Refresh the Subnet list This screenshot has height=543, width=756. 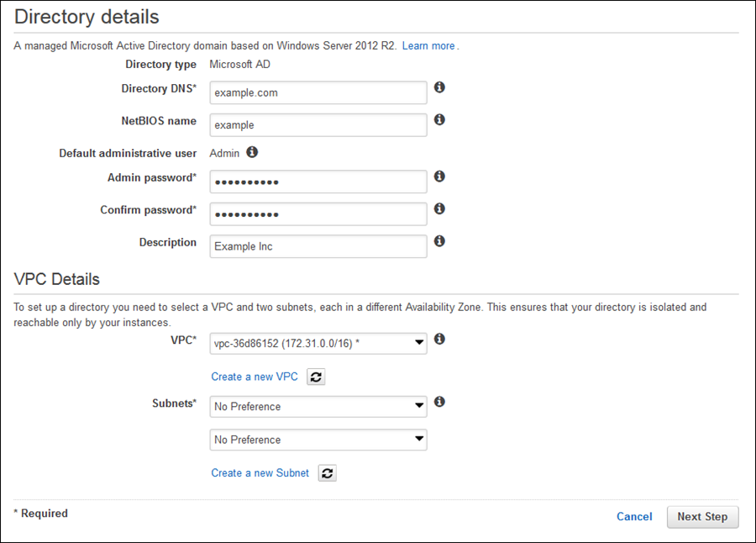tap(326, 472)
